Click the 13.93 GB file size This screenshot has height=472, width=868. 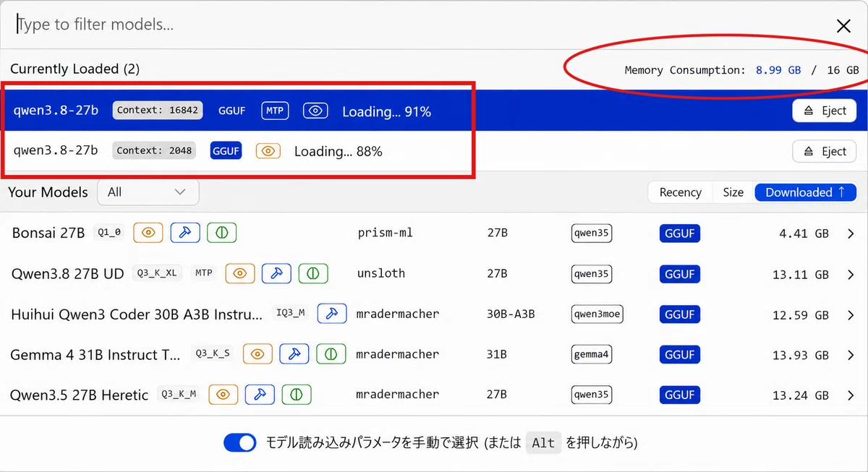801,355
